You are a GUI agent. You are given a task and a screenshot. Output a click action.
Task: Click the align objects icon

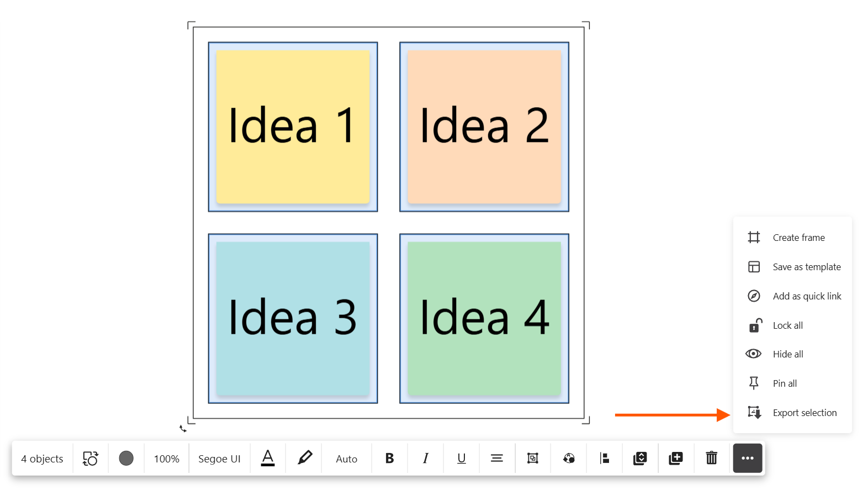coord(605,458)
